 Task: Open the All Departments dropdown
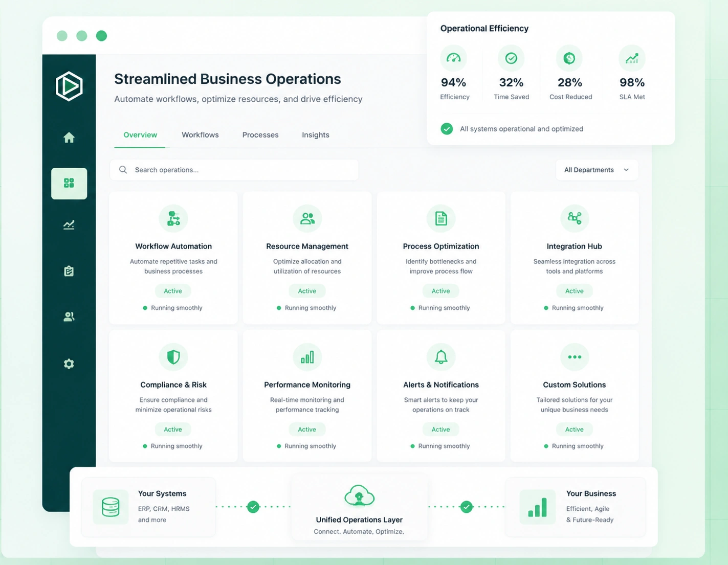(597, 170)
